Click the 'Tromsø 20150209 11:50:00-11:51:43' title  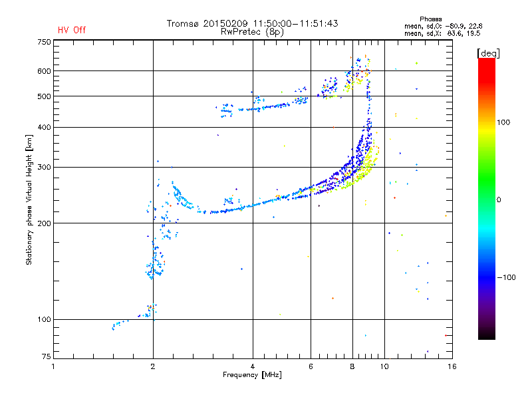(252, 23)
